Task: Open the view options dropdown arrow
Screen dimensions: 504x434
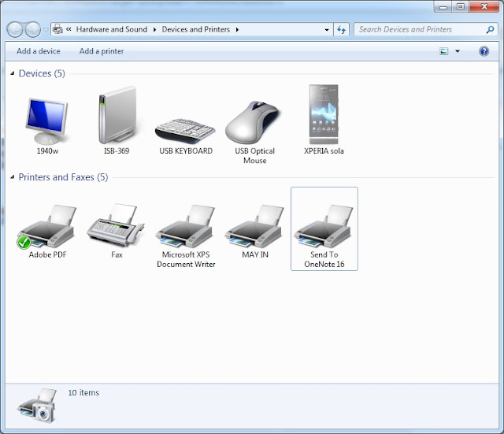Action: [x=458, y=51]
